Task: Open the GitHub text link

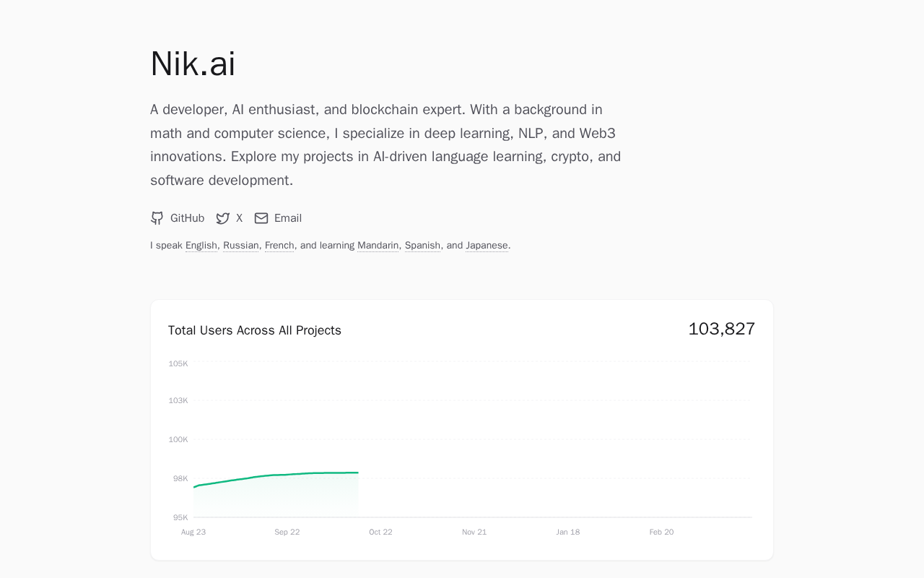Action: click(x=187, y=218)
